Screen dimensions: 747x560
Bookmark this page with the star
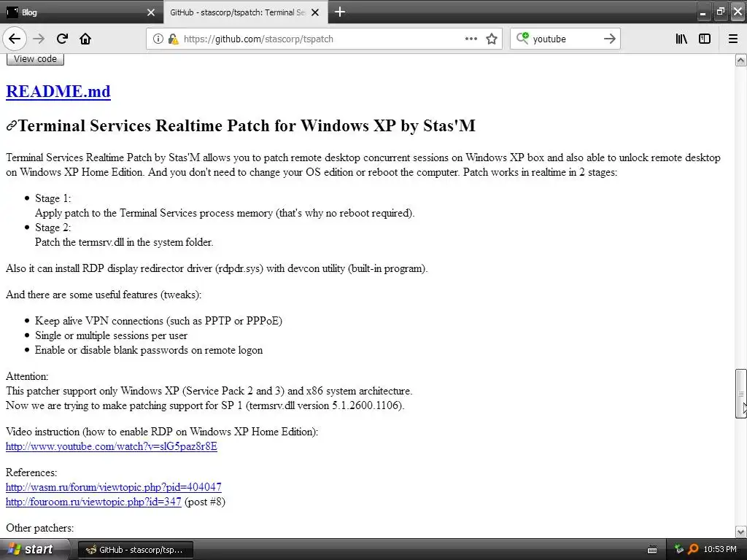[492, 39]
